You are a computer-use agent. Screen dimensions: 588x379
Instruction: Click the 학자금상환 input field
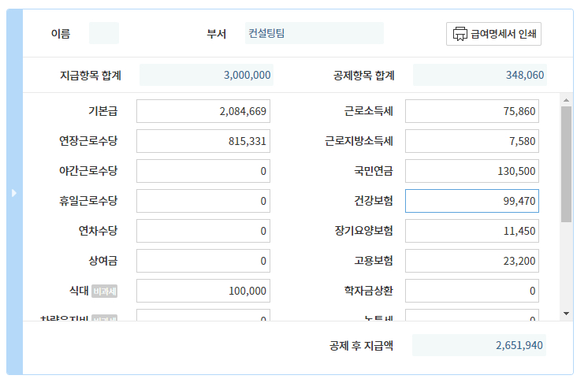[x=472, y=291]
